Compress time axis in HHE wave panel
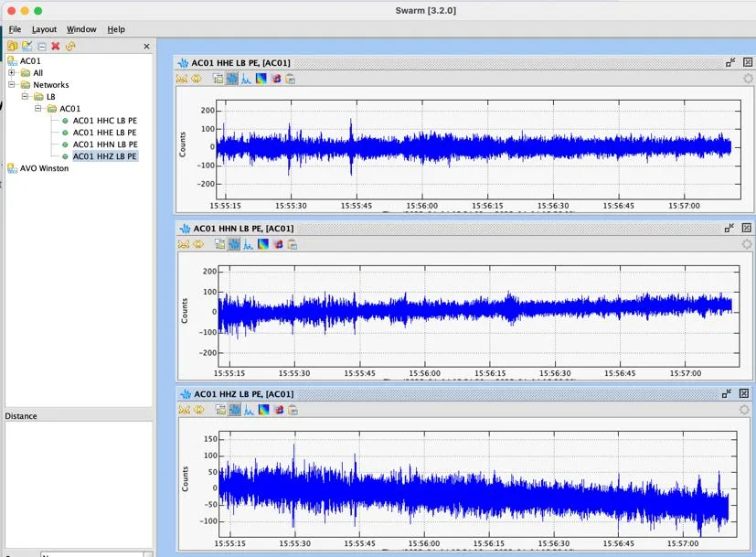The image size is (756, 557). click(x=182, y=79)
